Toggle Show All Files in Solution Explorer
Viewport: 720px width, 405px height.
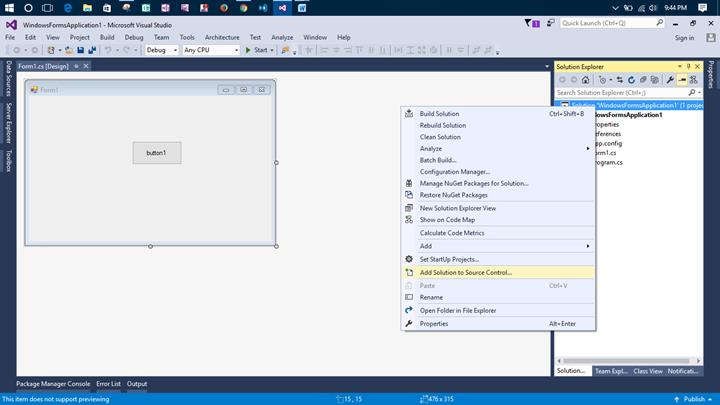pyautogui.click(x=656, y=80)
